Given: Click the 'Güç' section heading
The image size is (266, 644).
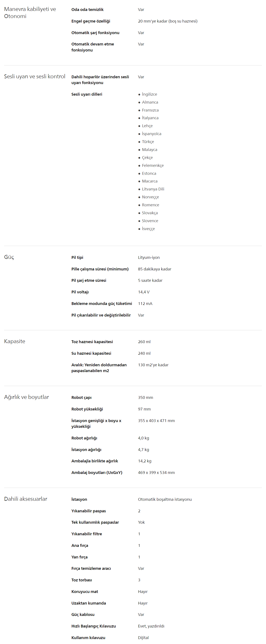Looking at the screenshot, I should pyautogui.click(x=9, y=257).
